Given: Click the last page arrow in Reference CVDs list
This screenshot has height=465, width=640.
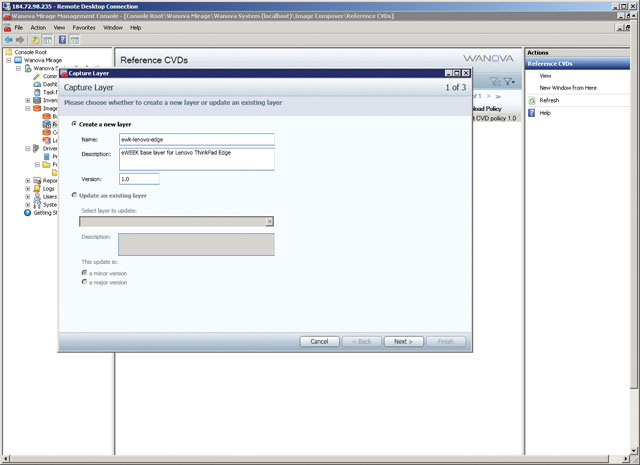Looking at the screenshot, I should [498, 96].
